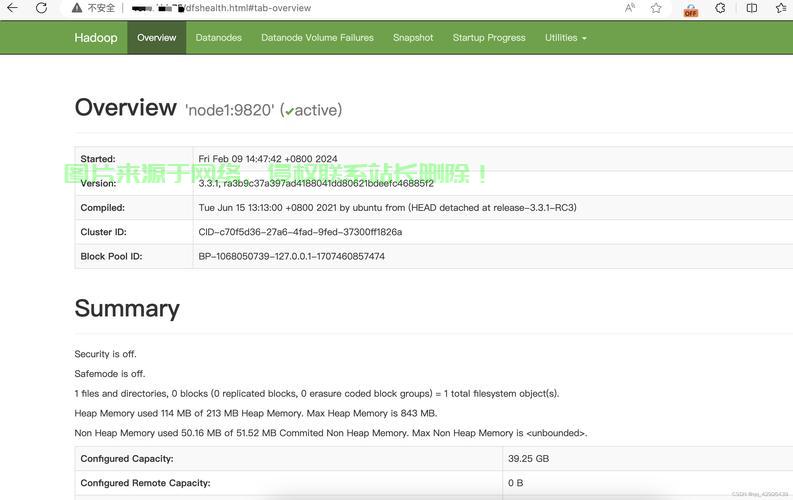The image size is (793, 500).
Task: Expand the Utilities dropdown menu
Action: pyautogui.click(x=565, y=37)
